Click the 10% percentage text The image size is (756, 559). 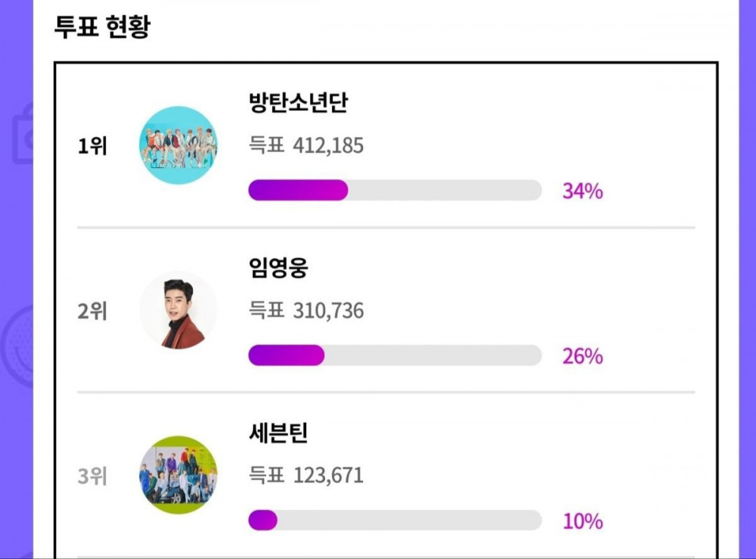click(x=582, y=521)
